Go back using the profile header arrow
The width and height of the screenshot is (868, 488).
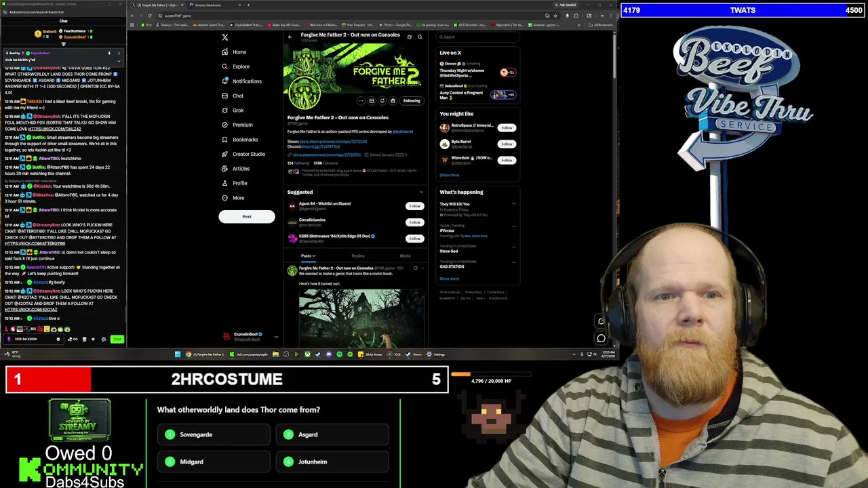pos(290,37)
